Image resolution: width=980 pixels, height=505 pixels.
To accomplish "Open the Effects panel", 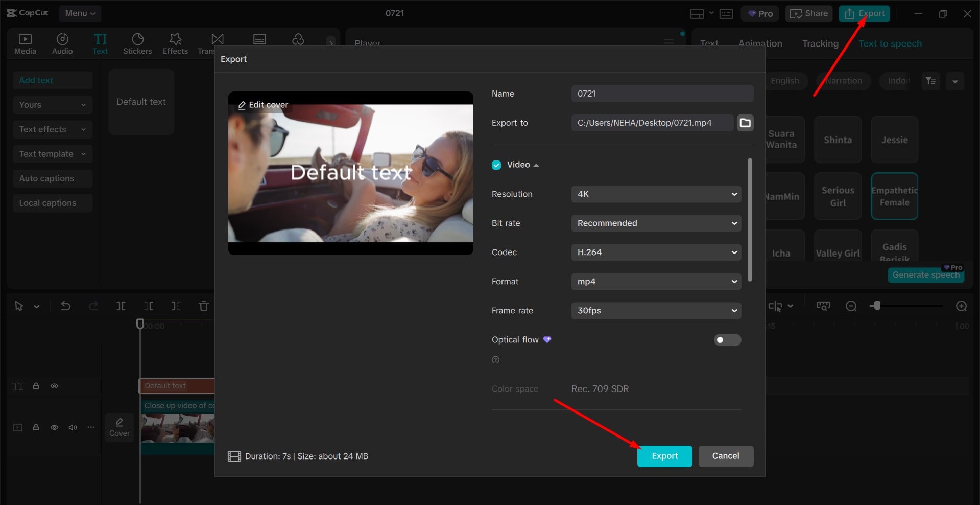I will click(175, 43).
